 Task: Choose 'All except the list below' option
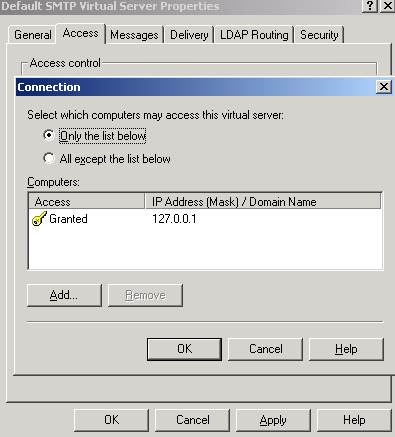click(x=49, y=158)
